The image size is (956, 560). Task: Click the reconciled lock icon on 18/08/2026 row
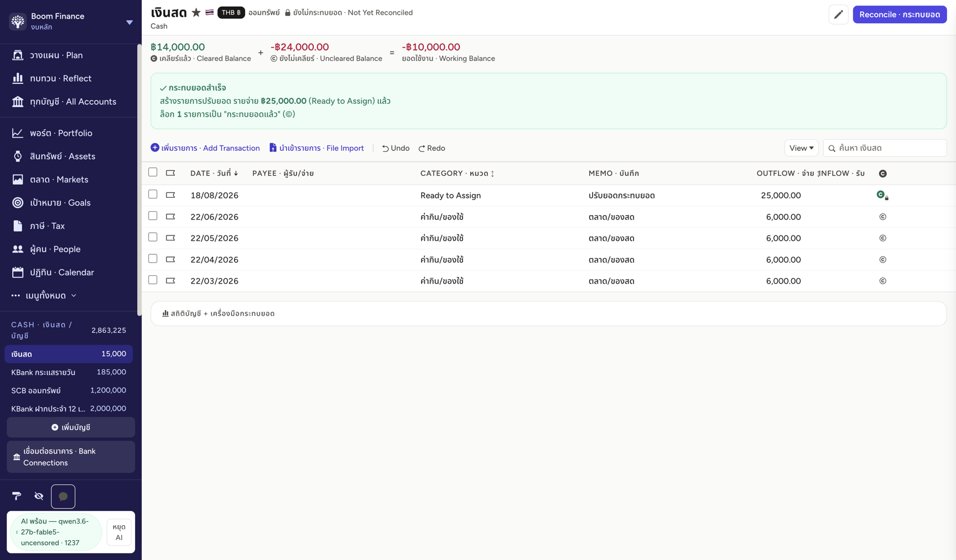883,195
